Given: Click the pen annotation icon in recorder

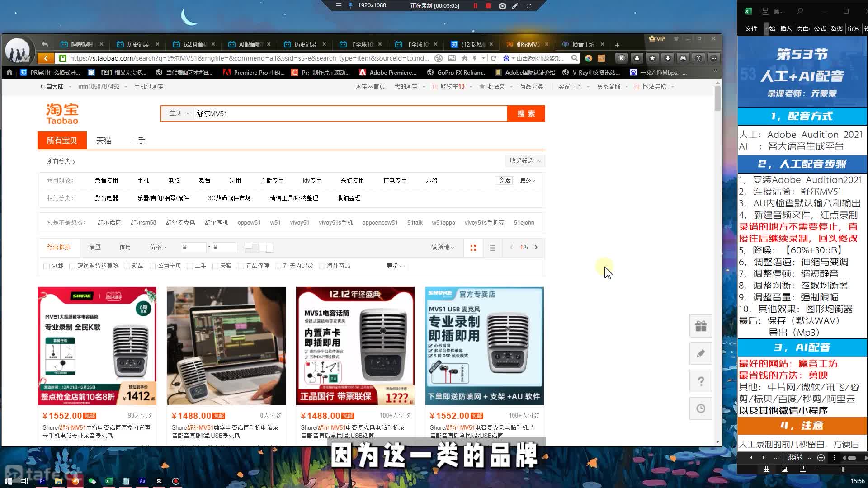Looking at the screenshot, I should click(x=515, y=5).
